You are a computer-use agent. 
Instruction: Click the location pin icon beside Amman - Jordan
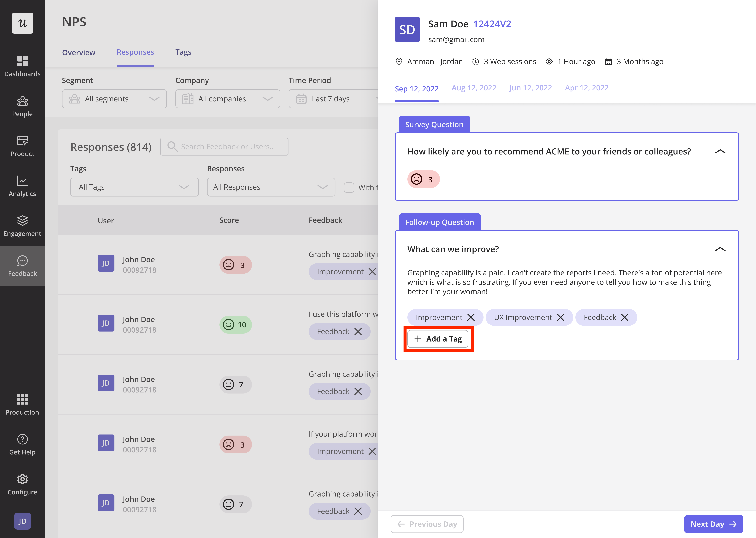pos(399,62)
